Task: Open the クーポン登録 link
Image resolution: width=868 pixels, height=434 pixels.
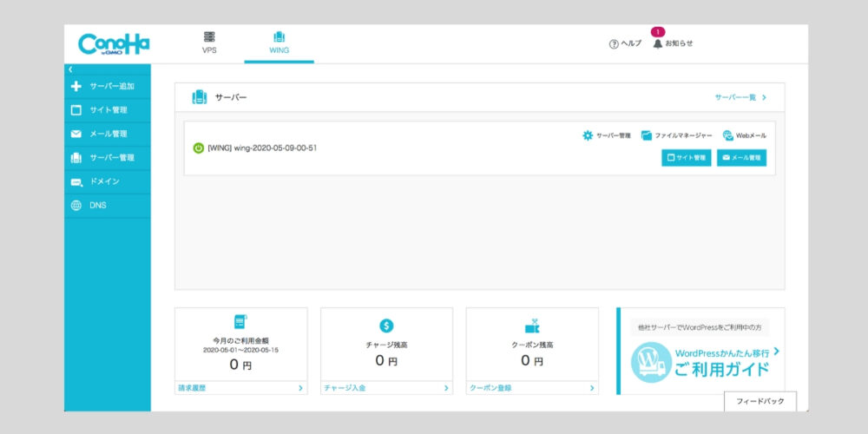Action: pos(490,388)
